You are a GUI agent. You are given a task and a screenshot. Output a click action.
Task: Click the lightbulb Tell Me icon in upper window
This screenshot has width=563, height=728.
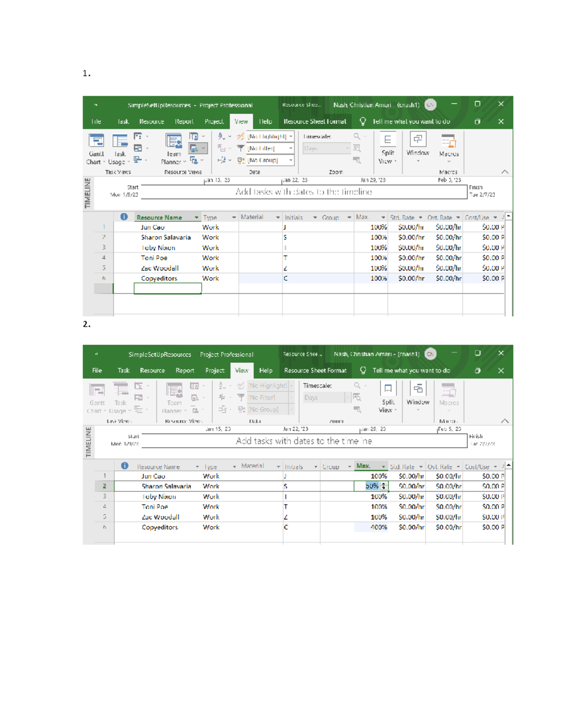[x=363, y=121]
